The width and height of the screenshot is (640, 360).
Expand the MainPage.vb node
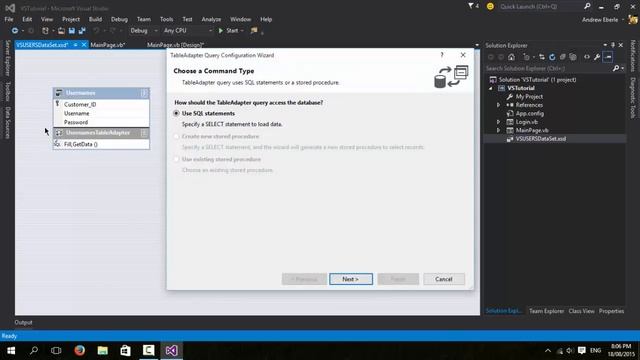click(498, 130)
